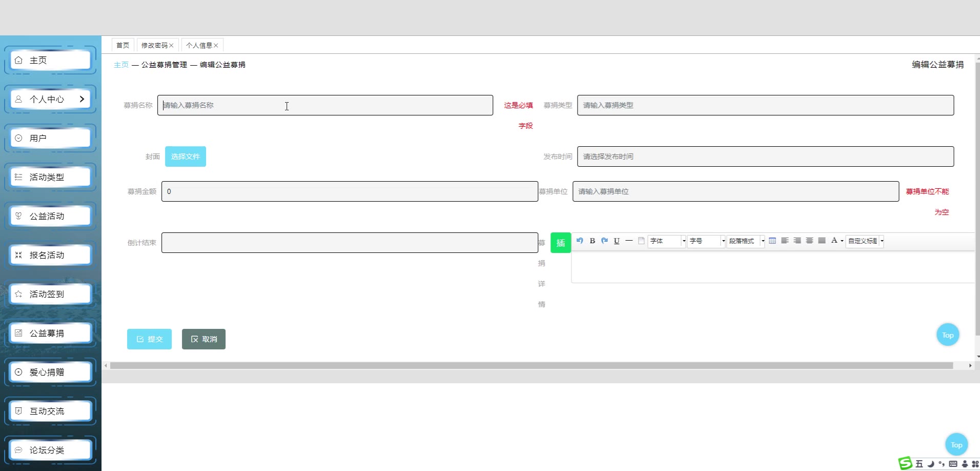Viewport: 980px width, 471px height.
Task: Submit the form with 提交
Action: pos(149,339)
